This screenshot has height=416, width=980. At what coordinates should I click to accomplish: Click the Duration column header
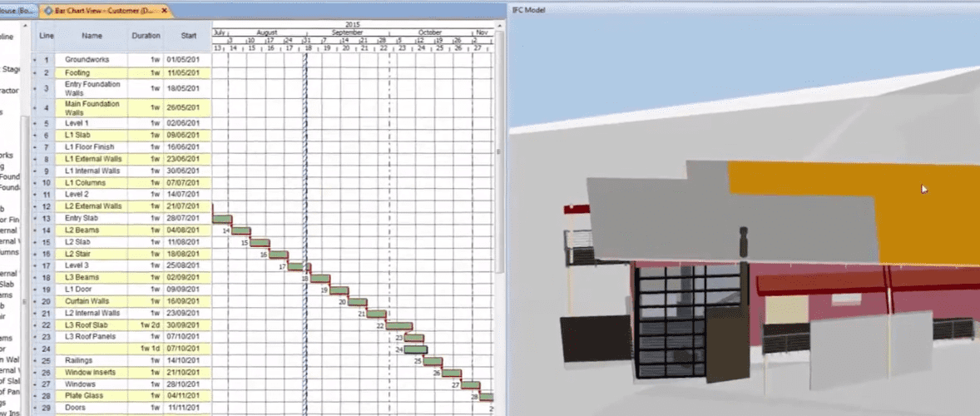pyautogui.click(x=146, y=37)
